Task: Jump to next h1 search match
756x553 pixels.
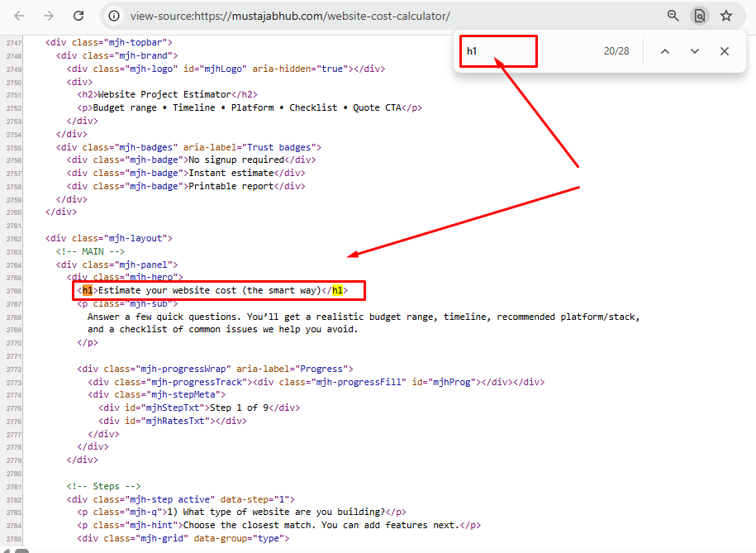Action: [694, 51]
